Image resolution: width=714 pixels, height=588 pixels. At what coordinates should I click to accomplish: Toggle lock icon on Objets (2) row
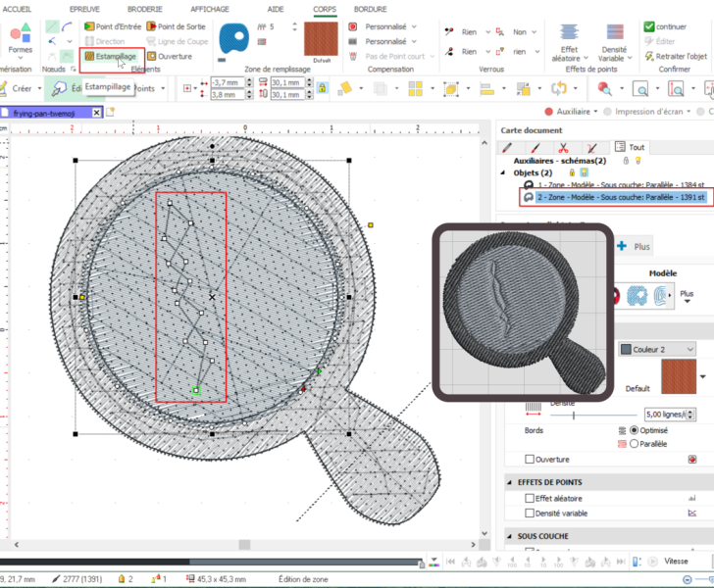coord(572,172)
